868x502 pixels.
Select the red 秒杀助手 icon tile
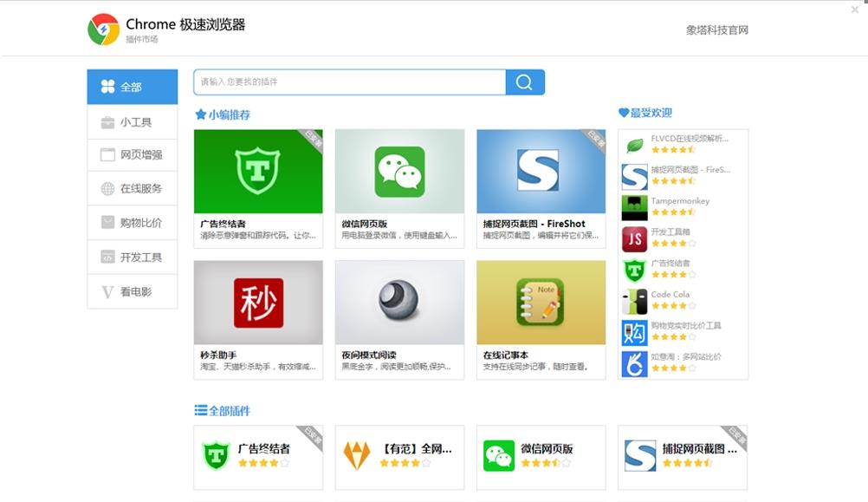click(x=258, y=303)
